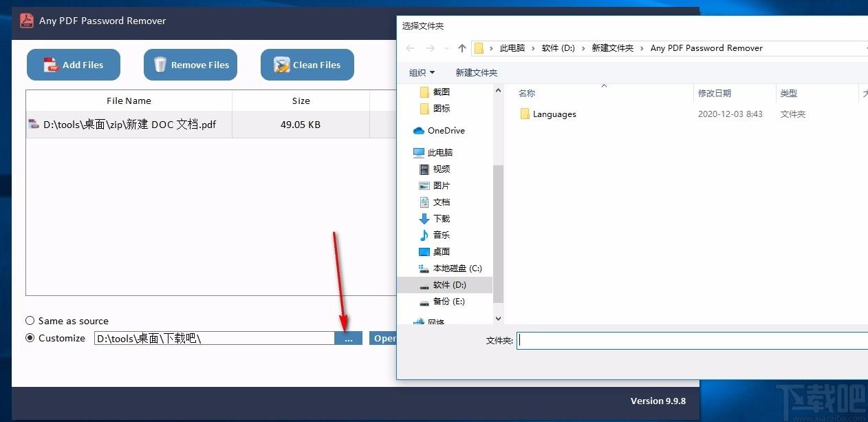868x422 pixels.
Task: Select 本地磁盘 (C:) drive
Action: 457,268
